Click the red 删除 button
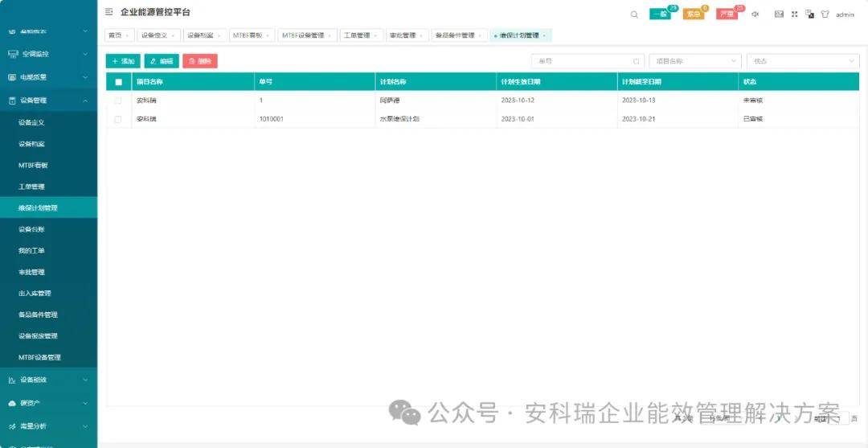The width and height of the screenshot is (868, 448). (199, 61)
